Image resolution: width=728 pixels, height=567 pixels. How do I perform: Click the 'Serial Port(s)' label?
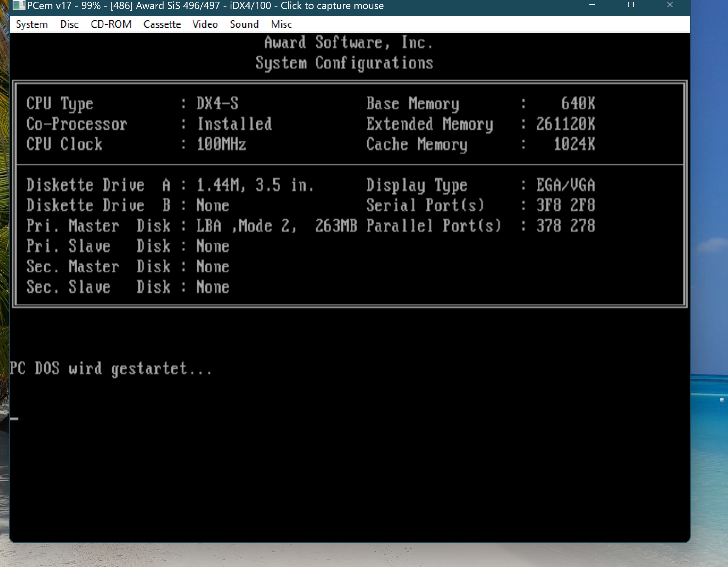425,206
